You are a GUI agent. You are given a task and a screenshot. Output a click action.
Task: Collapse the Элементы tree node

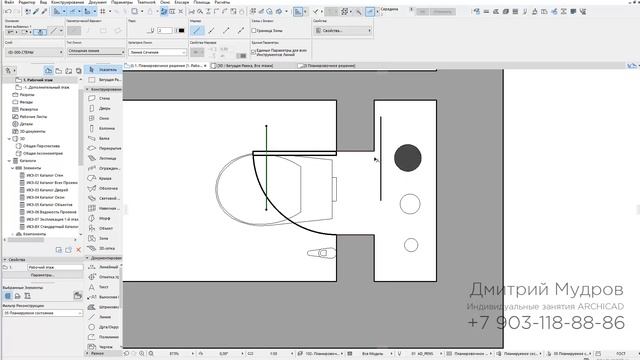click(x=12, y=168)
